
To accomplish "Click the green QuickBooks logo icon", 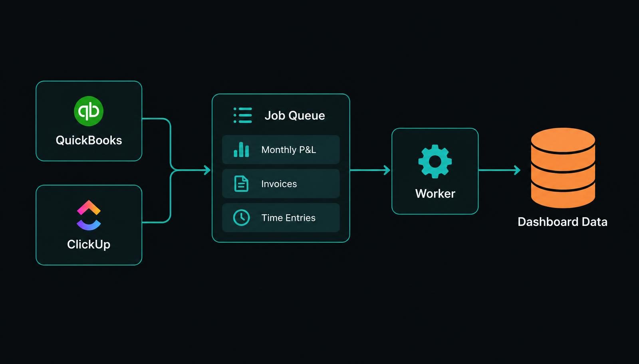I will tap(89, 111).
